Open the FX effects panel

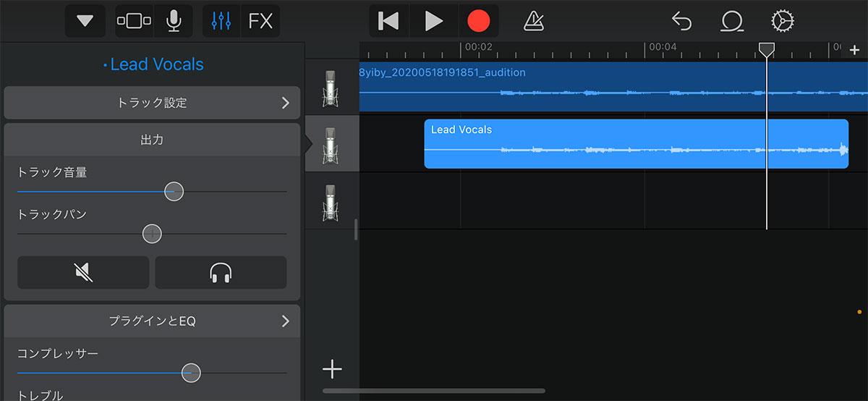pyautogui.click(x=260, y=21)
